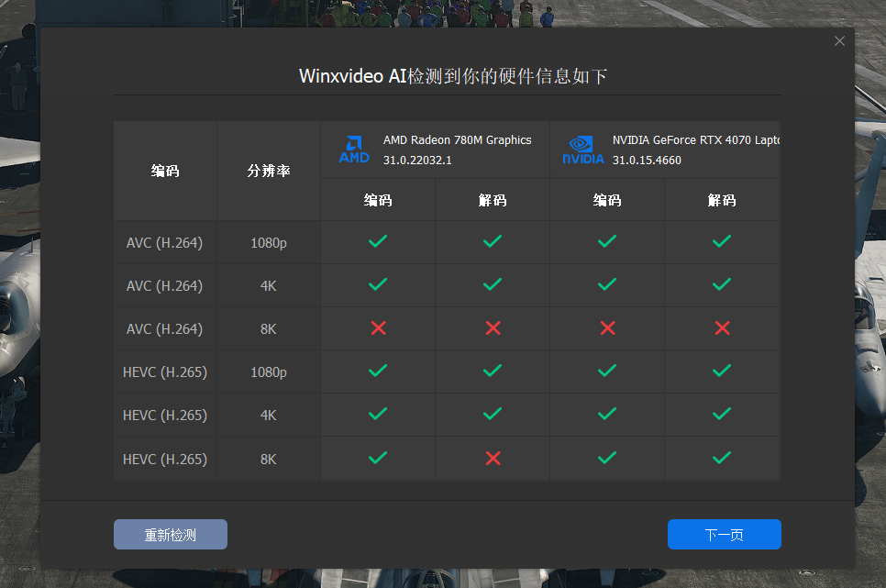Click the 分辨率 column header
Image resolution: width=886 pixels, height=588 pixels.
269,171
